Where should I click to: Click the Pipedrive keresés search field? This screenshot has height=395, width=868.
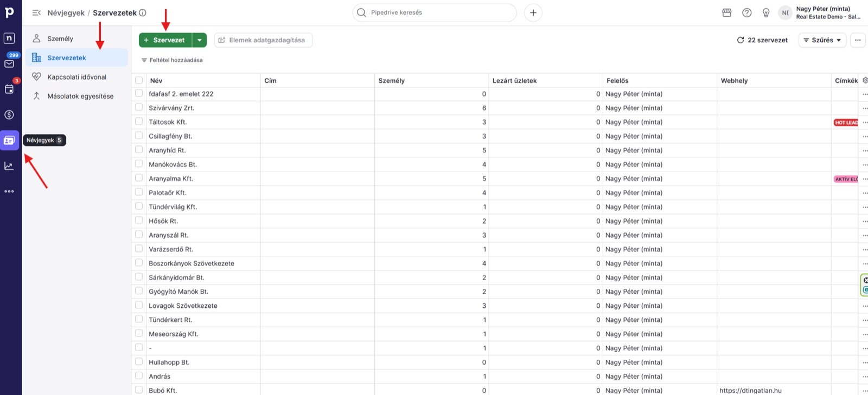coord(435,12)
